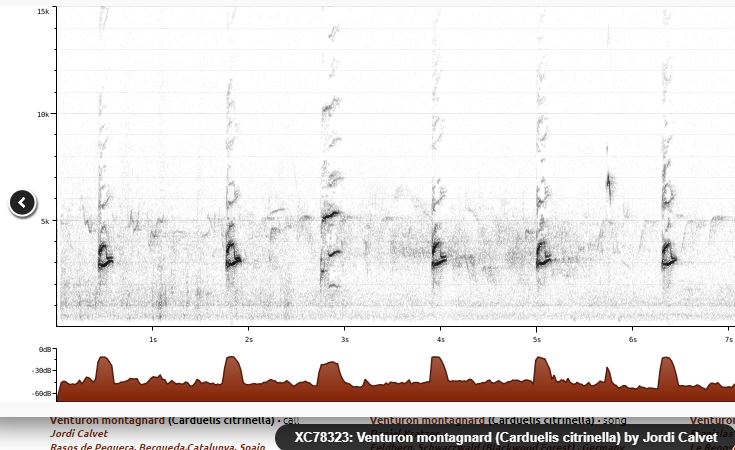The width and height of the screenshot is (735, 450).
Task: Seek to the 4s mark on the time axis
Action: pos(441,339)
